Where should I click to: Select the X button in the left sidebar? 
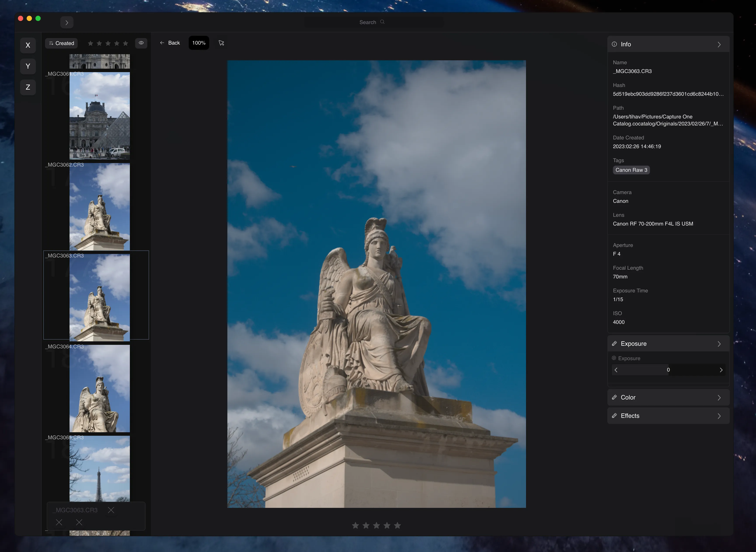tap(28, 45)
